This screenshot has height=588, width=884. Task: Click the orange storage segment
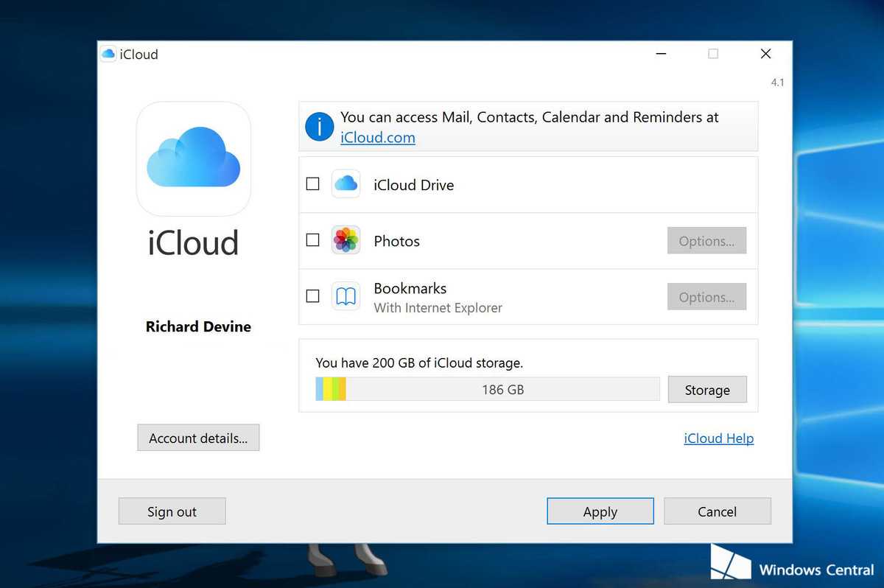343,389
